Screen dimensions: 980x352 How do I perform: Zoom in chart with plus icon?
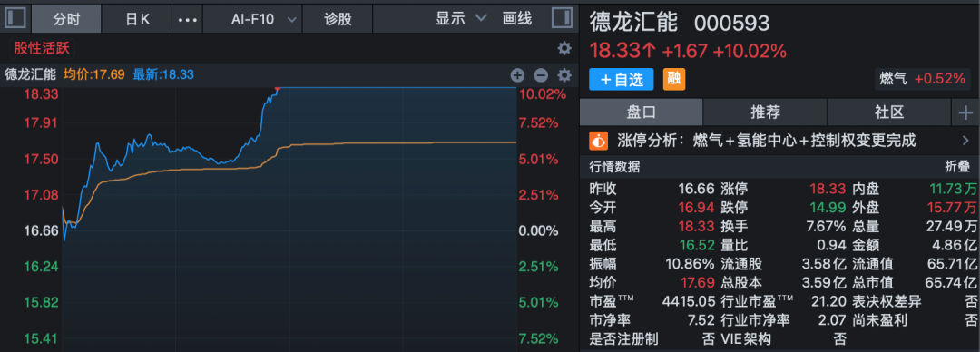point(517,75)
